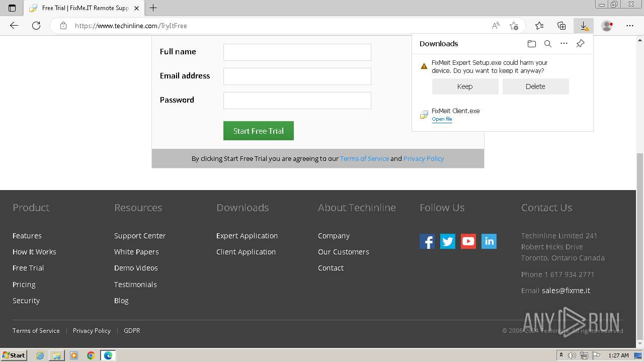644x362 pixels.
Task: Select the Free Trial browser tab
Action: [x=85, y=8]
